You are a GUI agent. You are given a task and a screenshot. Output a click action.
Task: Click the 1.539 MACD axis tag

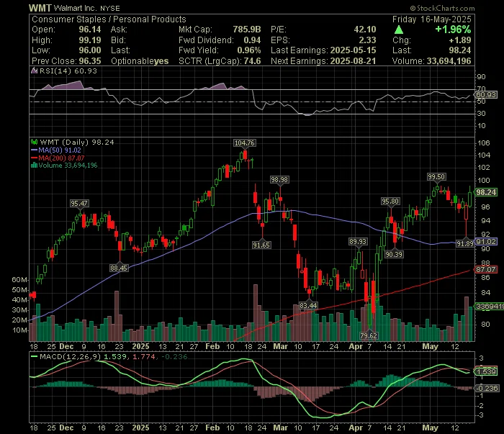[486, 371]
